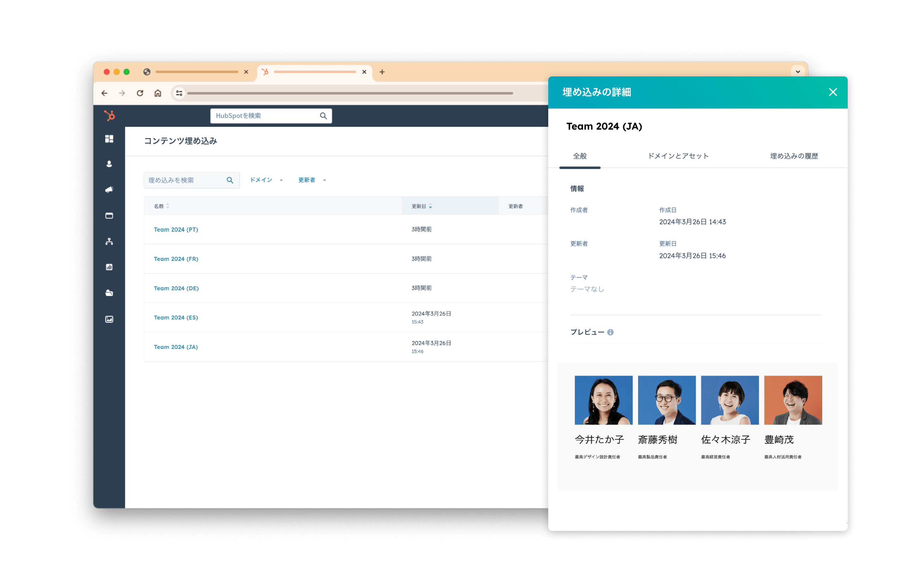Click the 2024年3月26日 14:43 creation date
This screenshot has height=588, width=902.
pyautogui.click(x=693, y=222)
